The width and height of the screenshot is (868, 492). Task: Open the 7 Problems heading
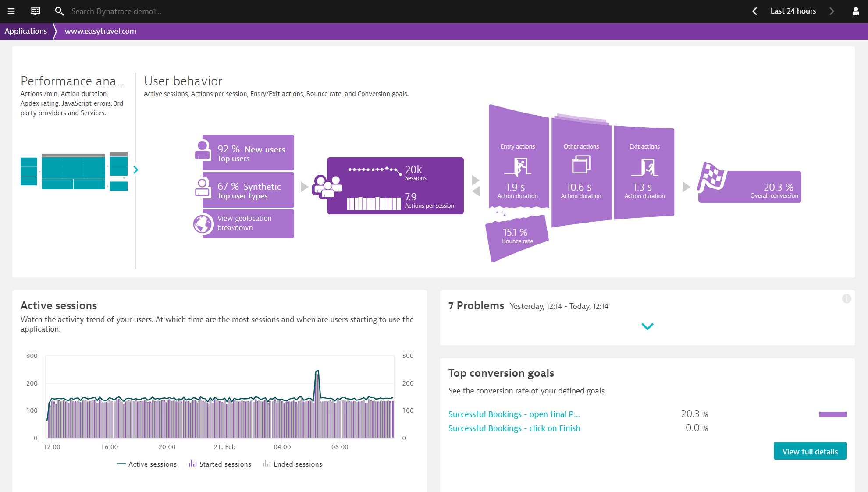point(476,306)
